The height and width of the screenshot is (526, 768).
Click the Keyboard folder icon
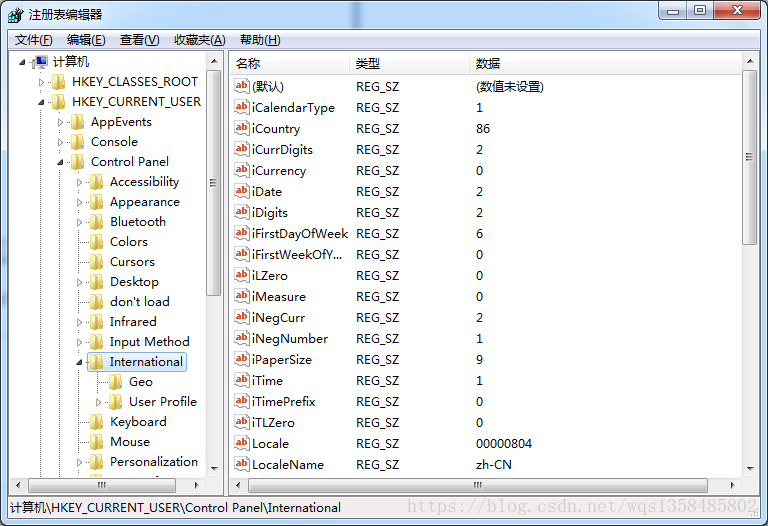pos(97,422)
